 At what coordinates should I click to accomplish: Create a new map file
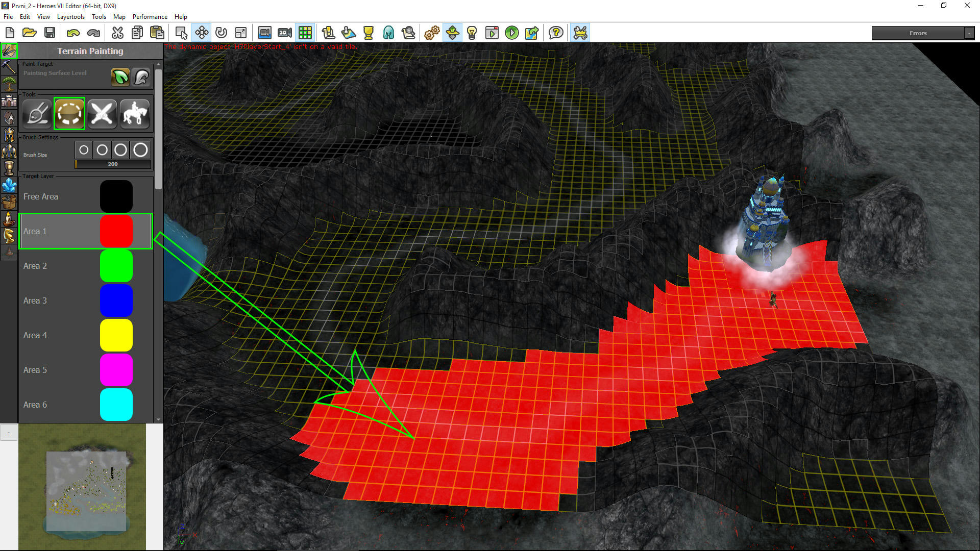pos(10,33)
